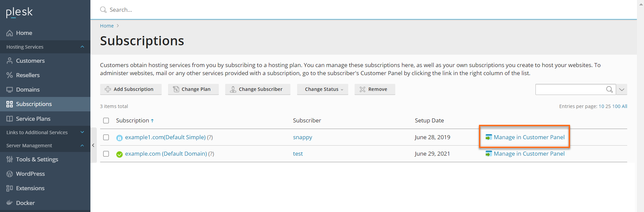Click the Add Subscription button
This screenshot has width=644, height=212.
coord(130,89)
